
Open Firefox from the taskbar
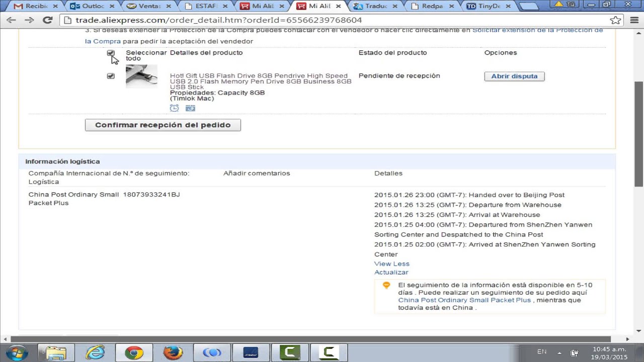tap(173, 352)
